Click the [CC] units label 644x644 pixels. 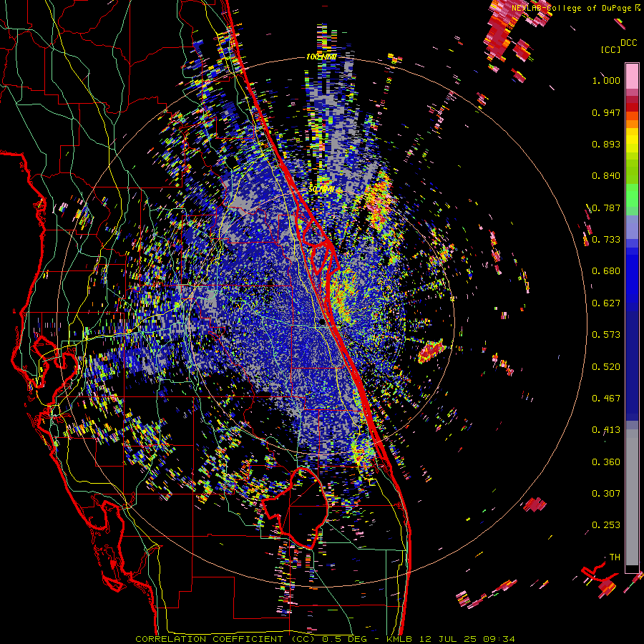[611, 49]
